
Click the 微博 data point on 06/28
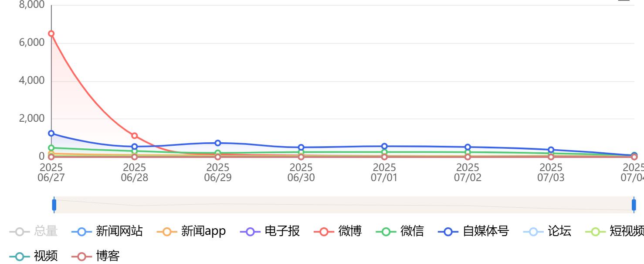click(x=135, y=136)
